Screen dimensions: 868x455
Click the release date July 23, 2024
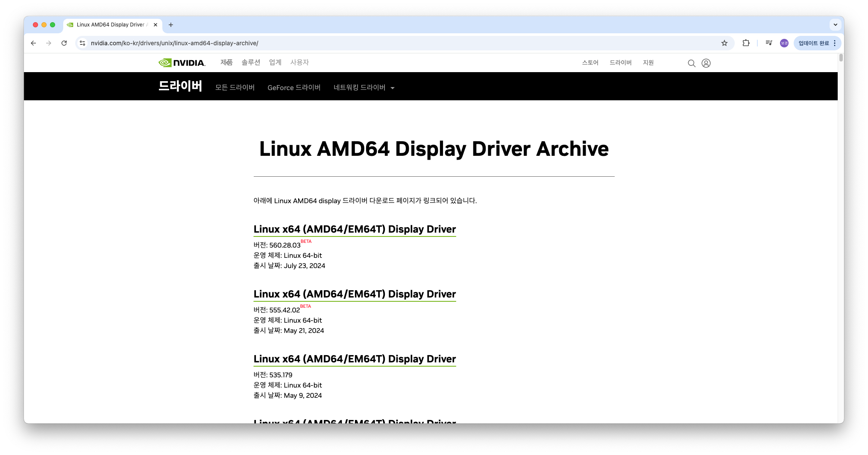(305, 265)
